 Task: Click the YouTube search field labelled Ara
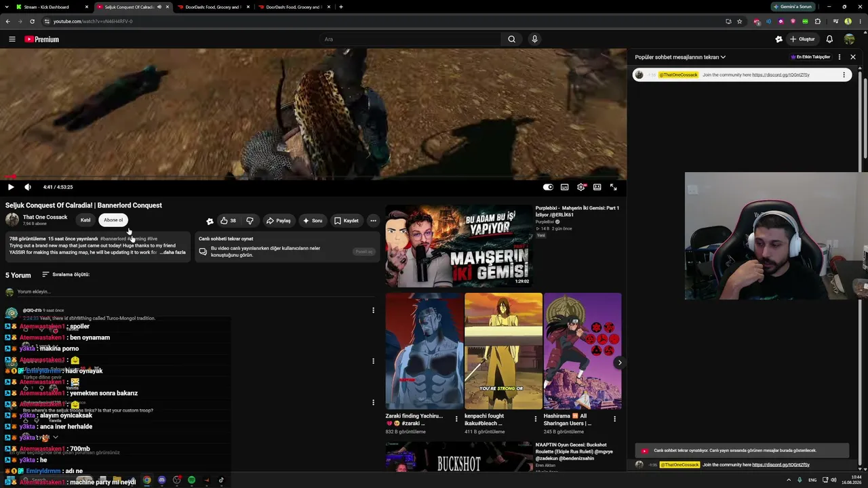pos(410,39)
